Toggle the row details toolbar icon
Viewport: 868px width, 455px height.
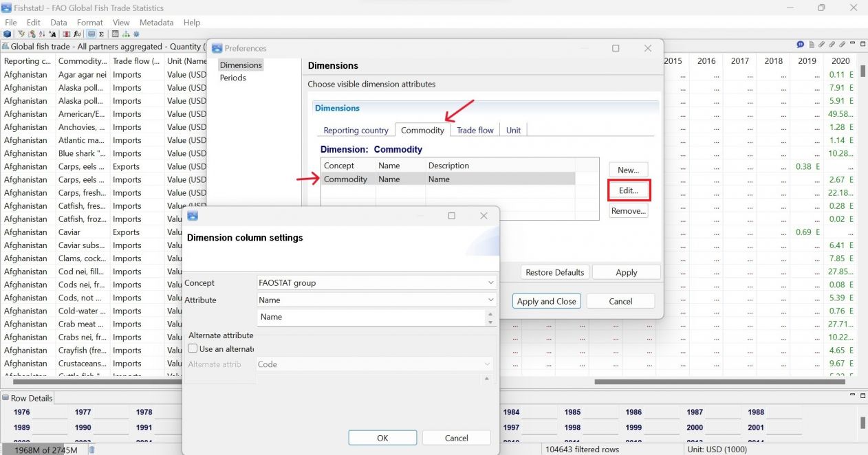tap(91, 34)
